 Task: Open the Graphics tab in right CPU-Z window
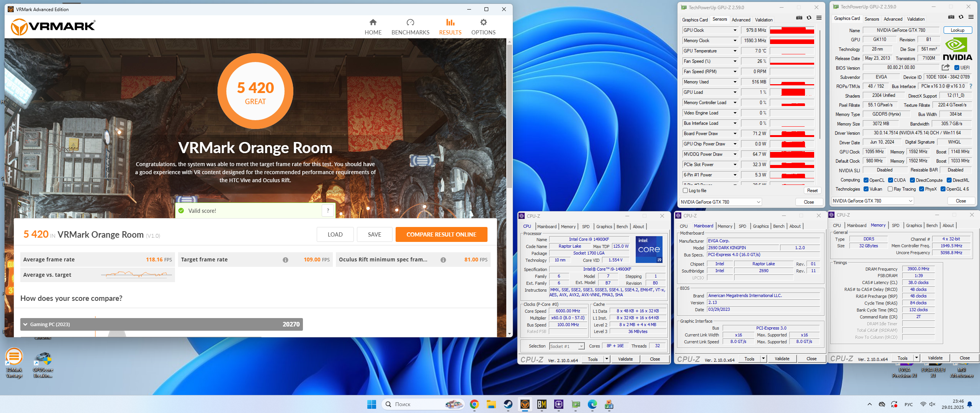(x=914, y=225)
